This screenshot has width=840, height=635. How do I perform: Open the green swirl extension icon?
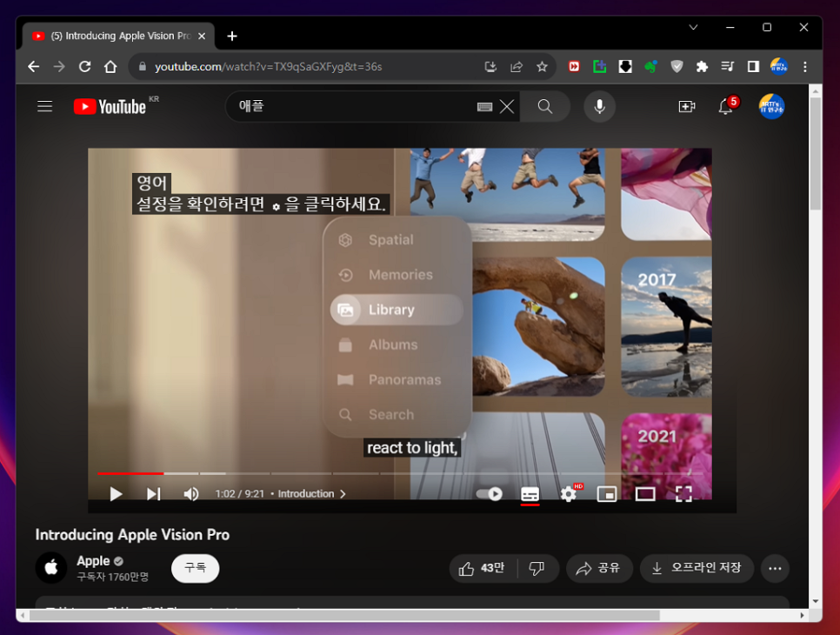[x=651, y=66]
